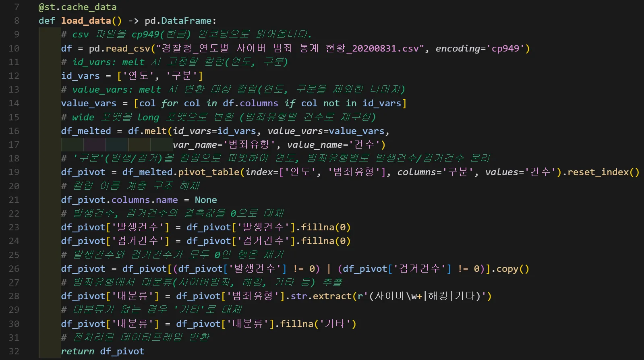Click the var_name parameter on line 17
The height and width of the screenshot is (360, 644).
click(195, 145)
